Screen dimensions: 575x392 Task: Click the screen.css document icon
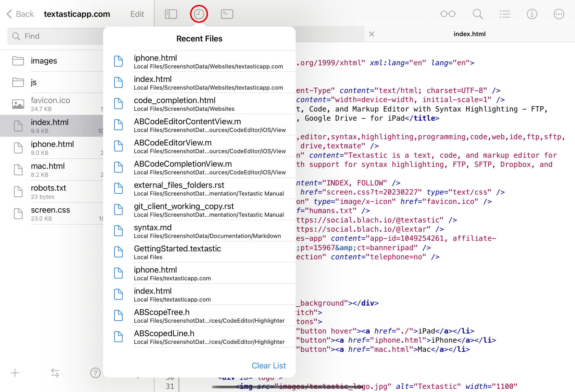click(18, 214)
